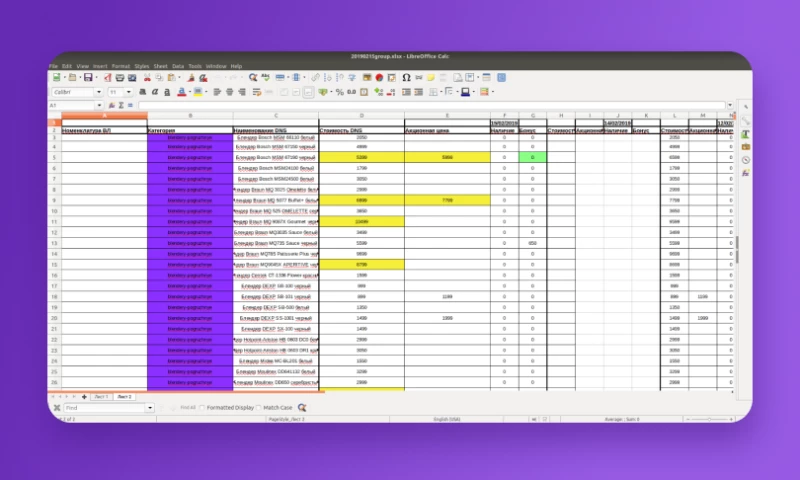Image resolution: width=800 pixels, height=480 pixels.
Task: Insert Special Character omega icon
Action: [406, 78]
